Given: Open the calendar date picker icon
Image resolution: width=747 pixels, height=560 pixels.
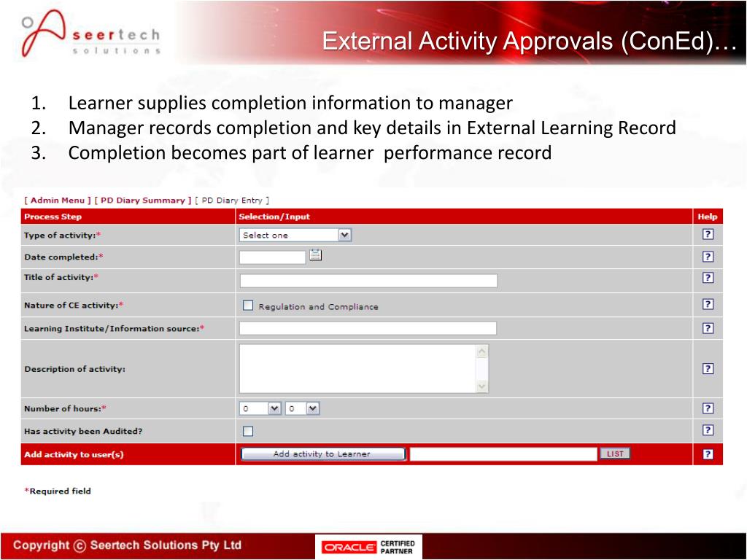Looking at the screenshot, I should pos(315,254).
